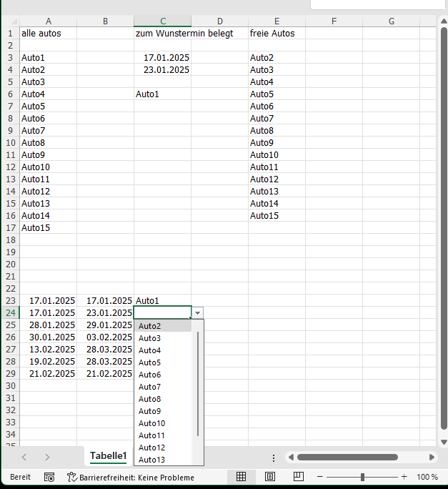This screenshot has height=489, width=448.
Task: Click cell C6 containing Auto1
Action: (163, 94)
